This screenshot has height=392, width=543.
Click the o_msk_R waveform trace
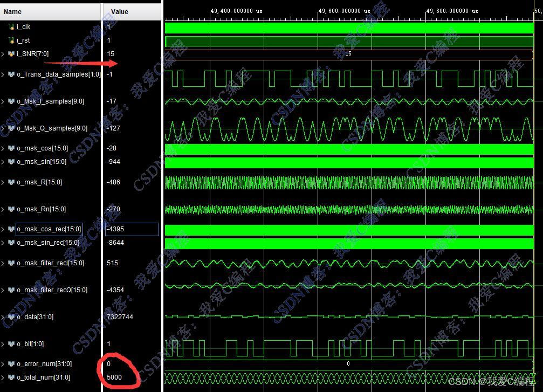[349, 182]
